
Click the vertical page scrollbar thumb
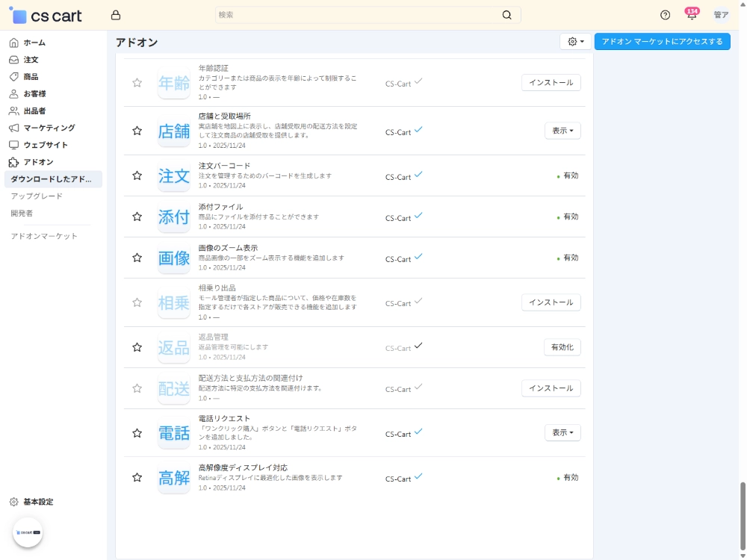(743, 517)
